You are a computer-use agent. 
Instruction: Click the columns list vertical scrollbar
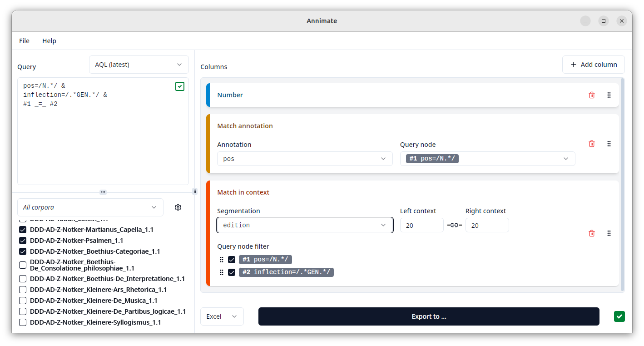pos(623,185)
